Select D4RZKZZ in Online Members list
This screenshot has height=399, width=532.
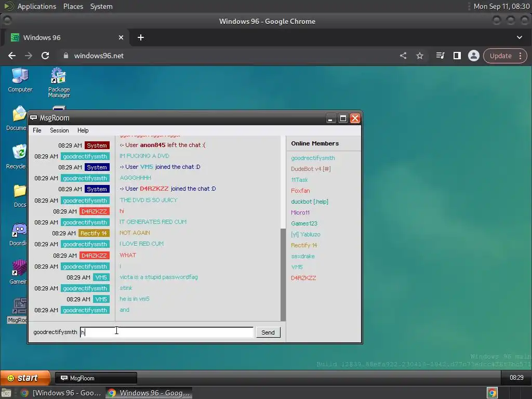303,278
